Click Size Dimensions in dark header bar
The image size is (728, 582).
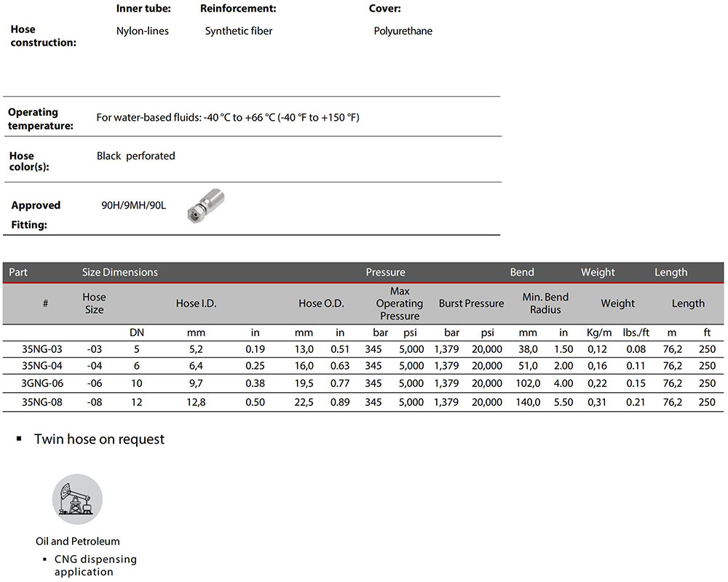click(x=119, y=272)
